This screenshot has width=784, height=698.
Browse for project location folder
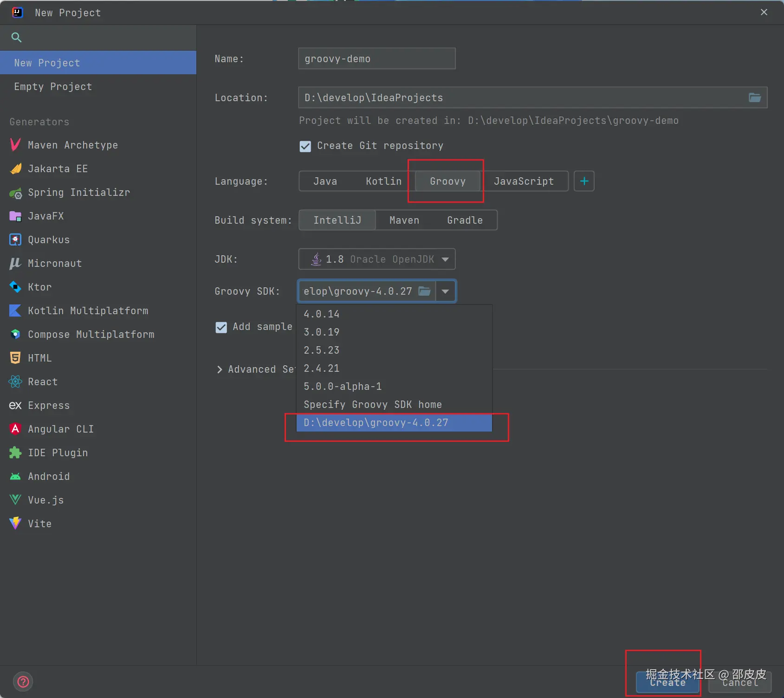pyautogui.click(x=755, y=97)
